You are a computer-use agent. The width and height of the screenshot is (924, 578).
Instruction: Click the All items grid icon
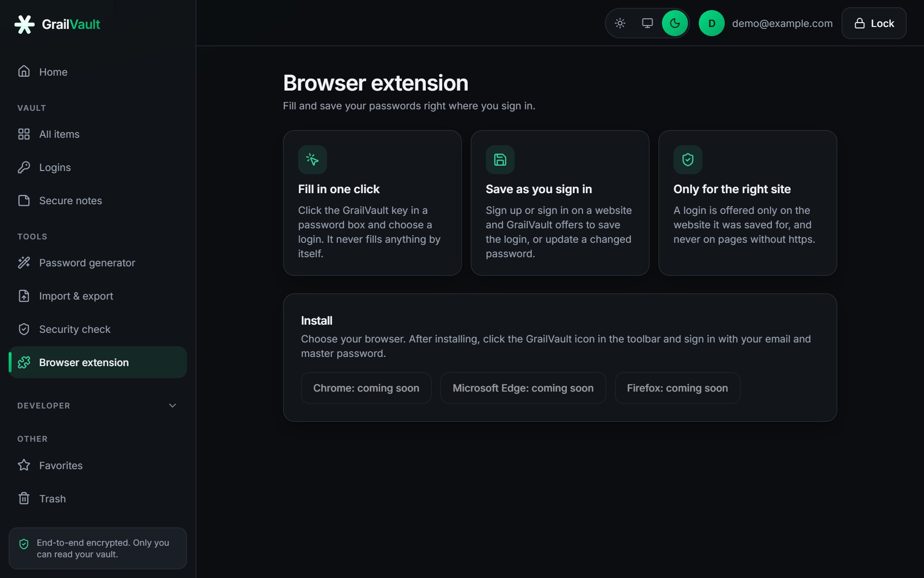pyautogui.click(x=24, y=134)
